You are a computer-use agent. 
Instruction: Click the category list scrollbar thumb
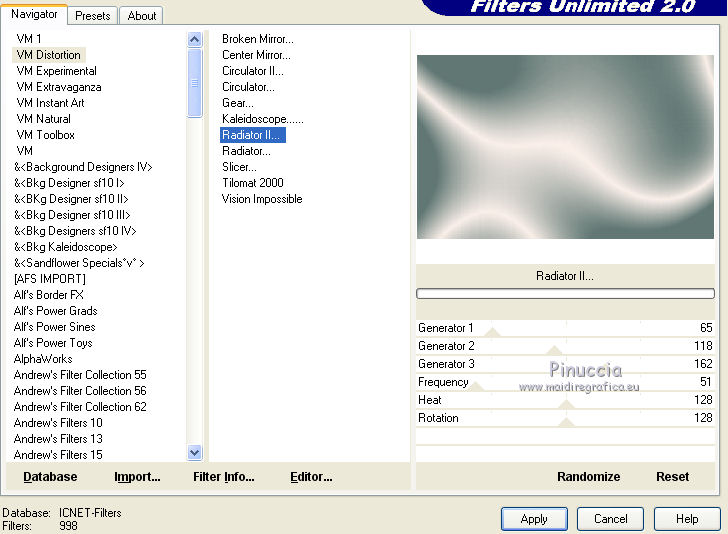[195, 83]
